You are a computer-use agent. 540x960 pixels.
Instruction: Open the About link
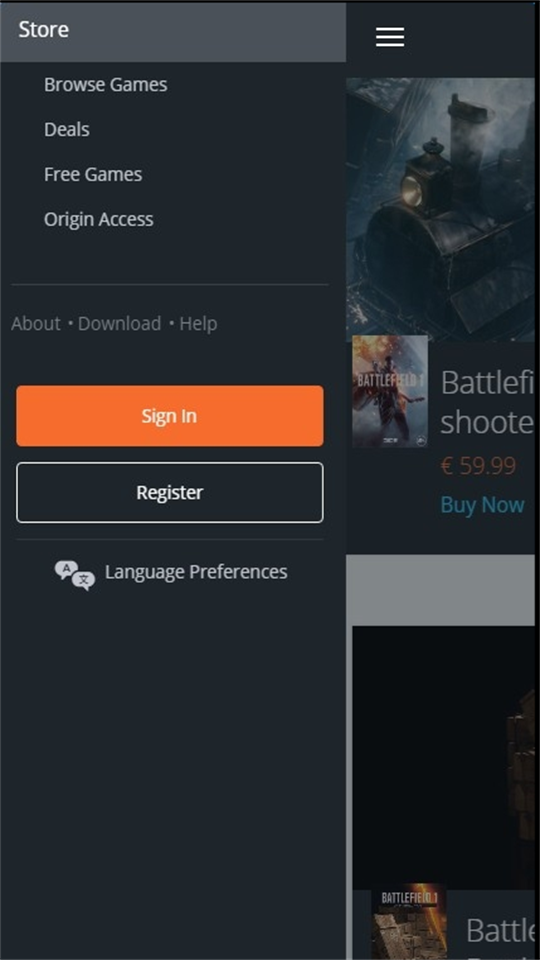36,323
